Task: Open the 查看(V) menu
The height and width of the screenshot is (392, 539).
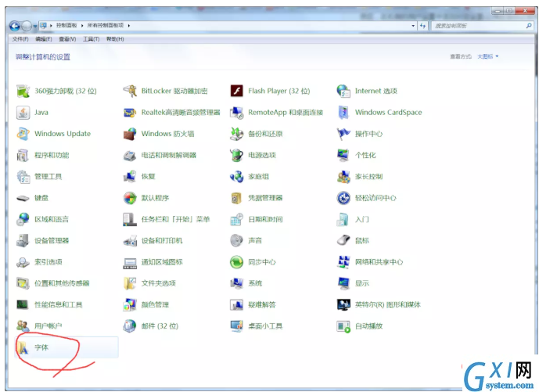Action: point(67,39)
